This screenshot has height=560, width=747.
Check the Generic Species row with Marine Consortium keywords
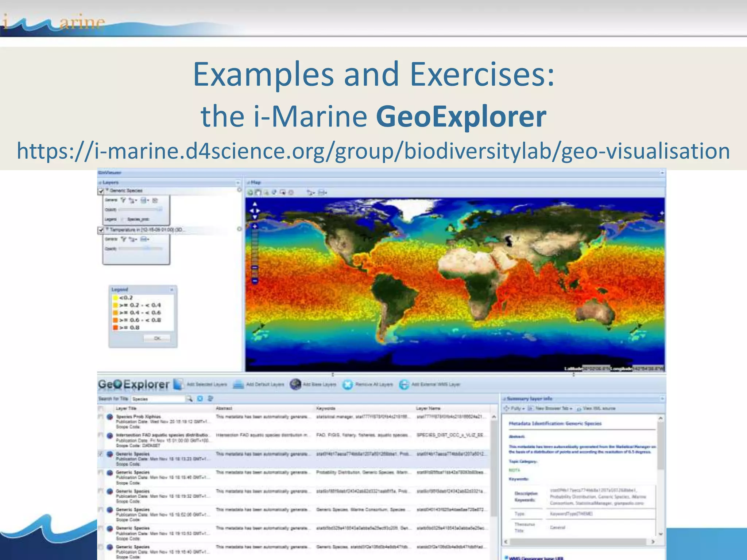point(100,510)
